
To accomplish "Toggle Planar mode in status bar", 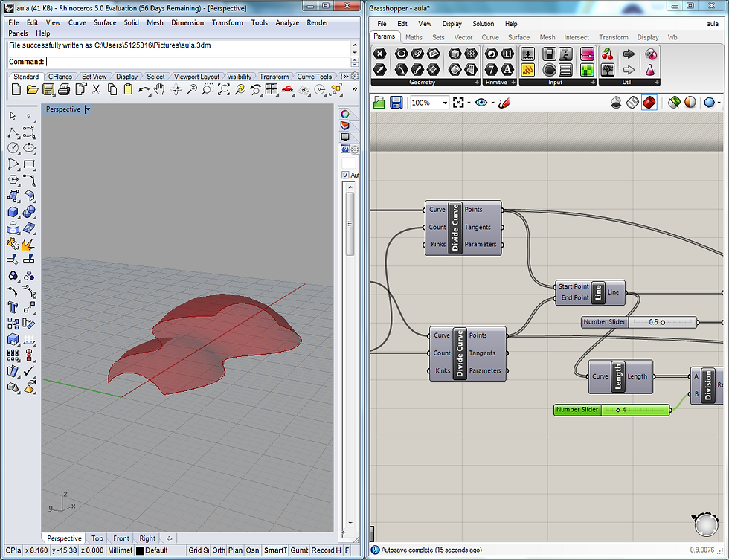I will coord(235,550).
